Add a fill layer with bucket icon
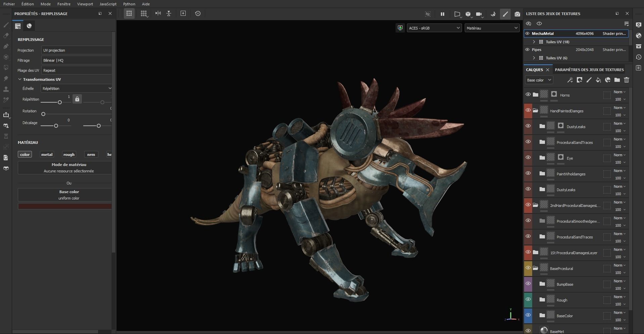This screenshot has width=644, height=334. coord(598,80)
